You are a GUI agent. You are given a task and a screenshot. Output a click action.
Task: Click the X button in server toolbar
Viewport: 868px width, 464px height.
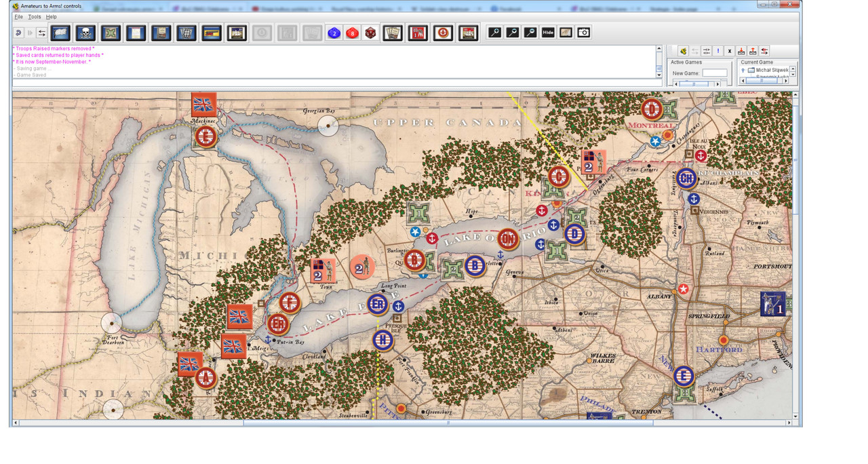[x=729, y=51]
